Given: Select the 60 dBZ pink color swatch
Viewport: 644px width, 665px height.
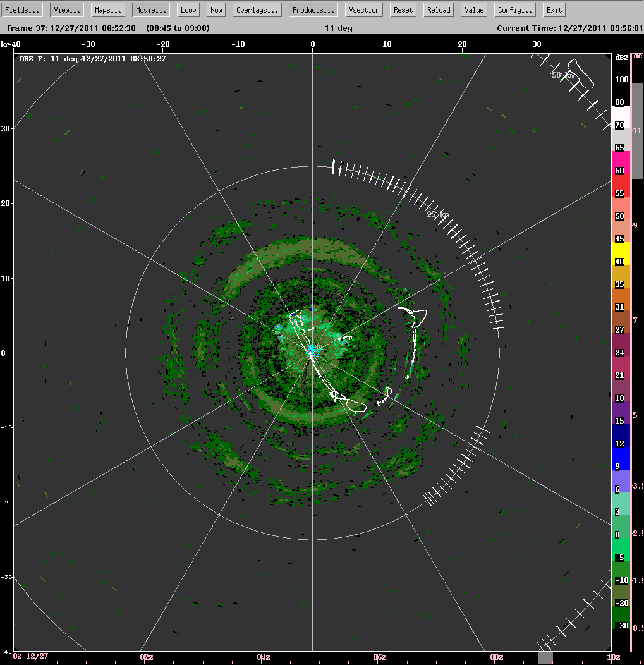Looking at the screenshot, I should (x=621, y=162).
